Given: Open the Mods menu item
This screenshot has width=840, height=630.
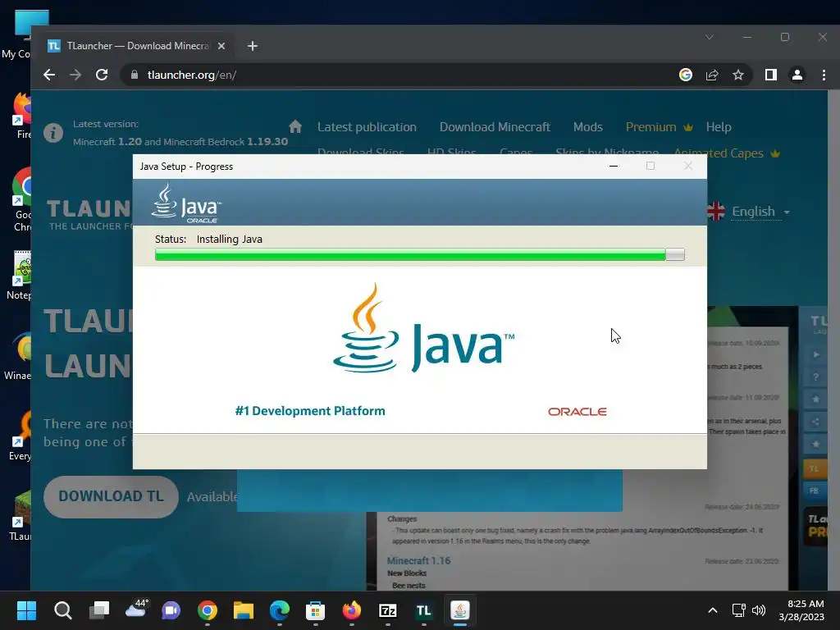Looking at the screenshot, I should pos(588,127).
